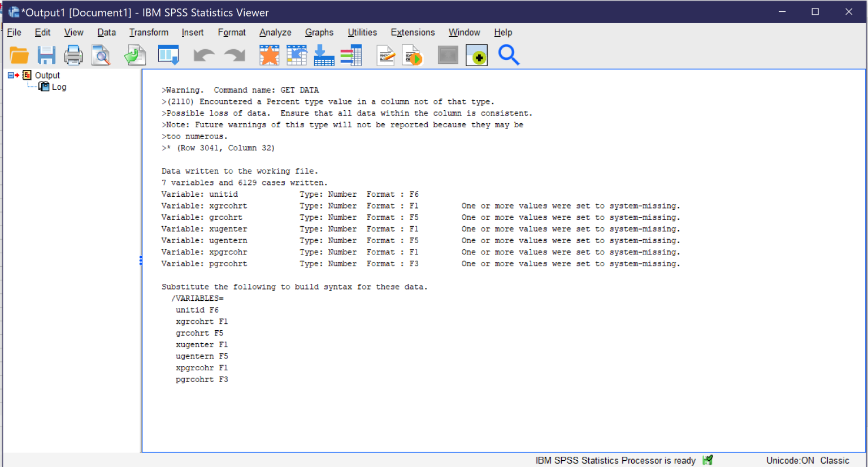Click the processor status checkmark in status bar
This screenshot has height=467, width=868.
click(x=707, y=460)
